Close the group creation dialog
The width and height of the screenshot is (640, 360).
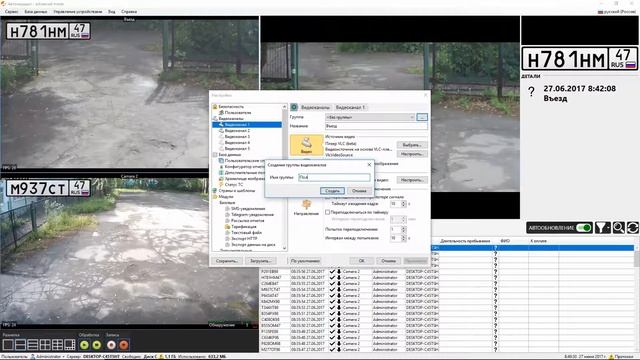369,164
